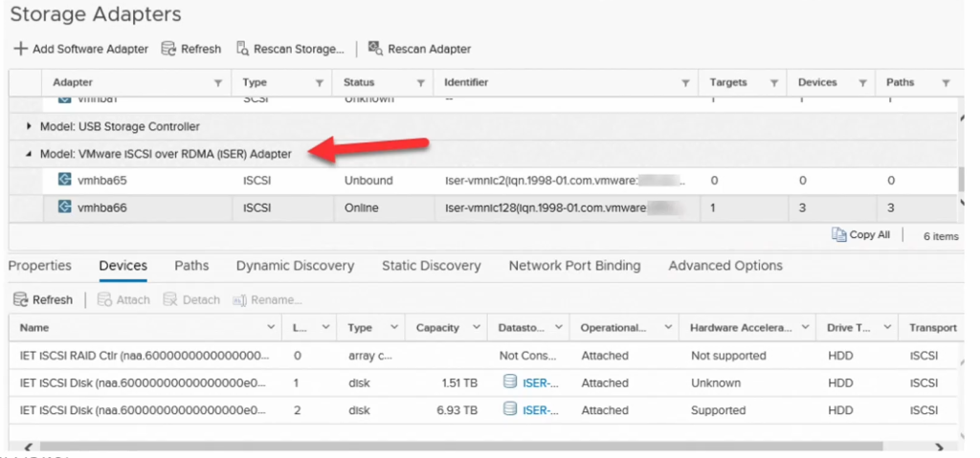980x458 pixels.
Task: Open ISER datastore link for LUN 2
Action: (x=541, y=410)
